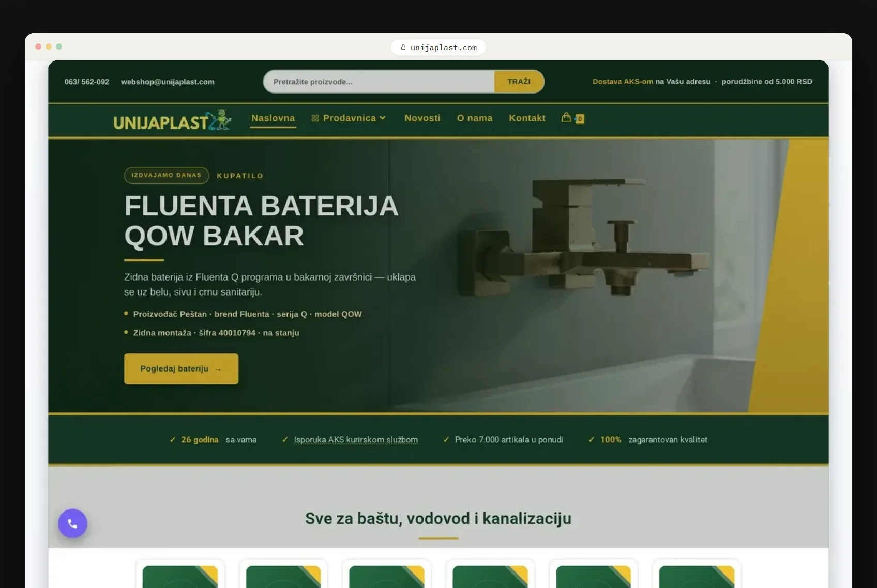Click the cart item count badge
The height and width of the screenshot is (588, 877).
580,119
